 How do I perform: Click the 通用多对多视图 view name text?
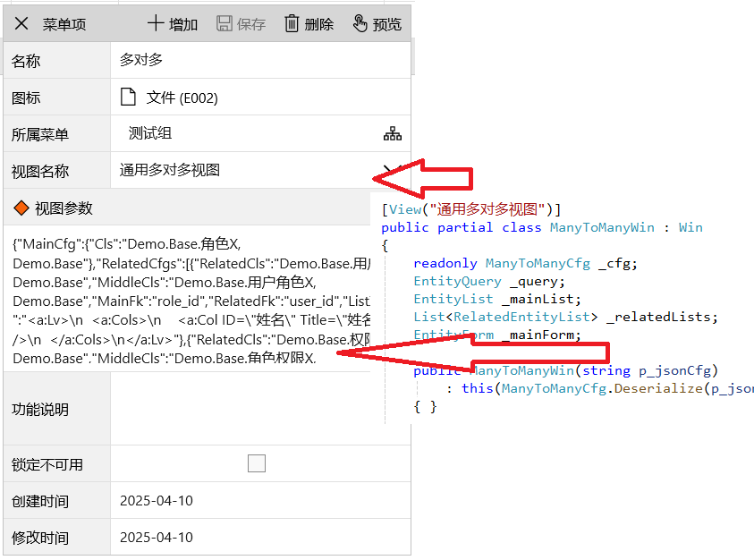(170, 170)
